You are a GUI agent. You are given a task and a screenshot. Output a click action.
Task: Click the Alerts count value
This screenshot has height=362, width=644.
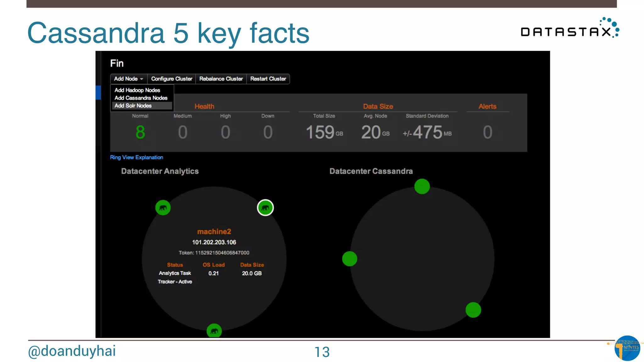pos(488,132)
